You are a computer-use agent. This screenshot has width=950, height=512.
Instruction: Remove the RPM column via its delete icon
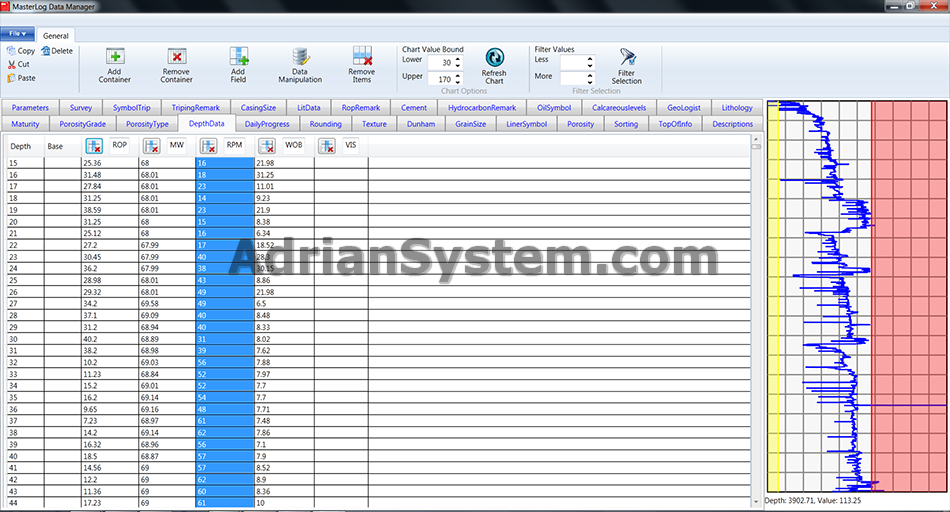pos(208,145)
